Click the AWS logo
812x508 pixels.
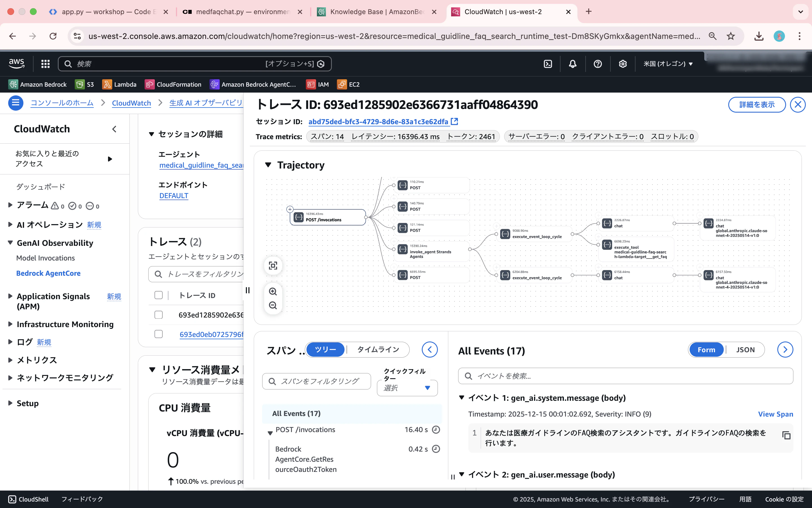(16, 63)
